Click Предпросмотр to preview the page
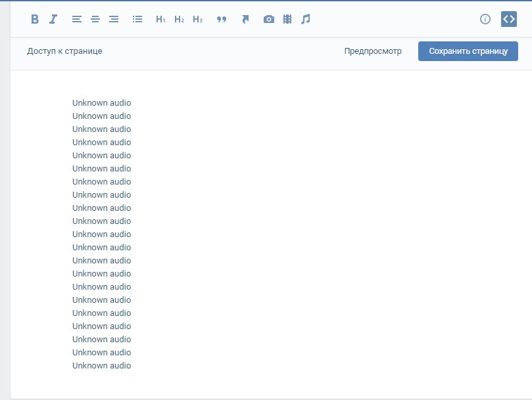The width and height of the screenshot is (532, 400). tap(373, 51)
